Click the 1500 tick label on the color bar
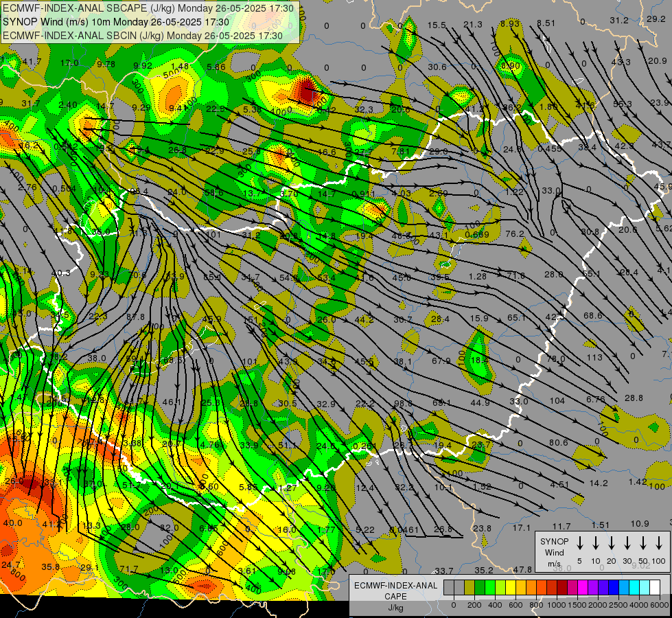Screen dimensions: 672x618 pos(577,605)
